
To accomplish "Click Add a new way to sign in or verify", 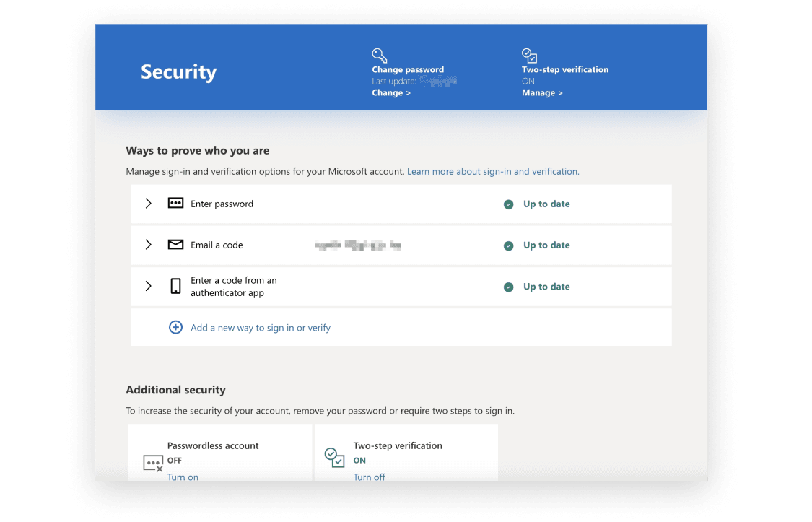I will coord(261,328).
